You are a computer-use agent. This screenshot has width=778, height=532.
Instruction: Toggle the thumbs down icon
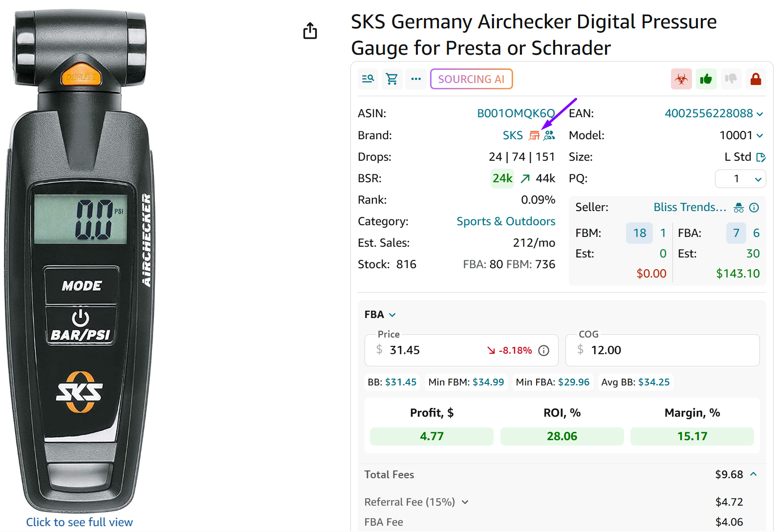[731, 79]
